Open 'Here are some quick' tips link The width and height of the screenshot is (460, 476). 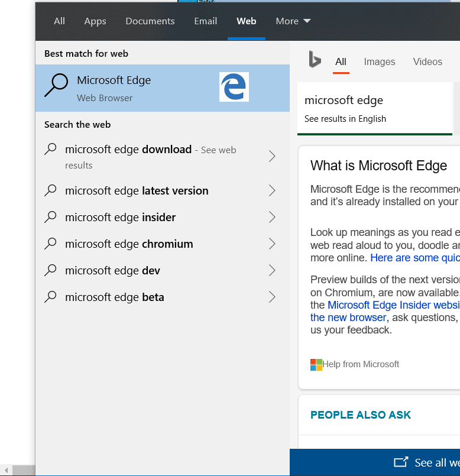click(x=414, y=258)
